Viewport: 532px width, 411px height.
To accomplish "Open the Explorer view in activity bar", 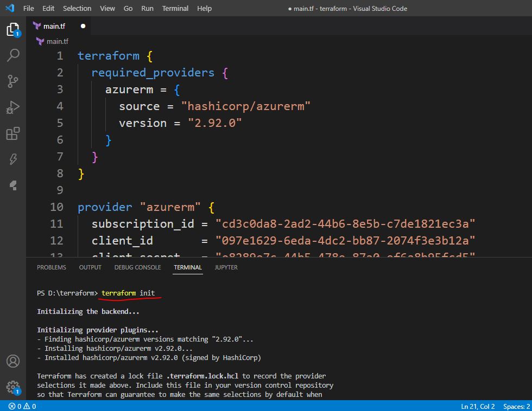I will tap(13, 29).
